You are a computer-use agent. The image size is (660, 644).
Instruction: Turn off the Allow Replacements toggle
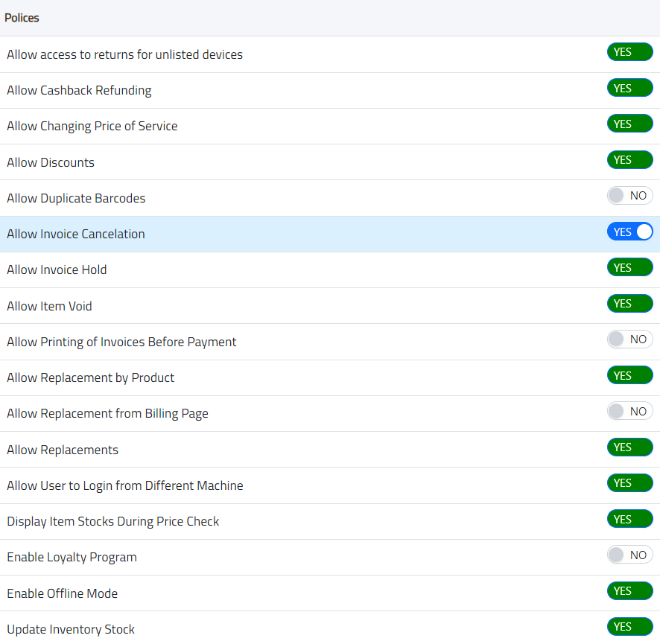point(629,447)
